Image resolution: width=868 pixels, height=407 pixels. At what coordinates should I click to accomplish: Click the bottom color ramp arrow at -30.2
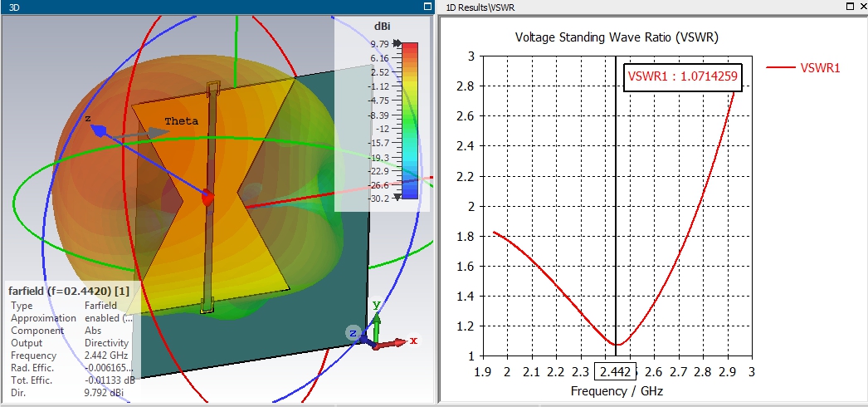coord(397,198)
